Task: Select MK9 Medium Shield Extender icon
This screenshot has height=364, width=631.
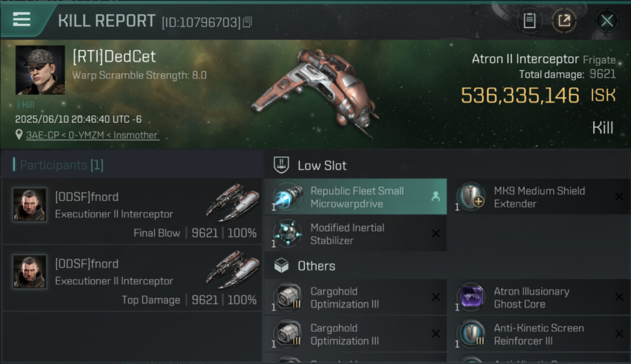Action: (471, 197)
